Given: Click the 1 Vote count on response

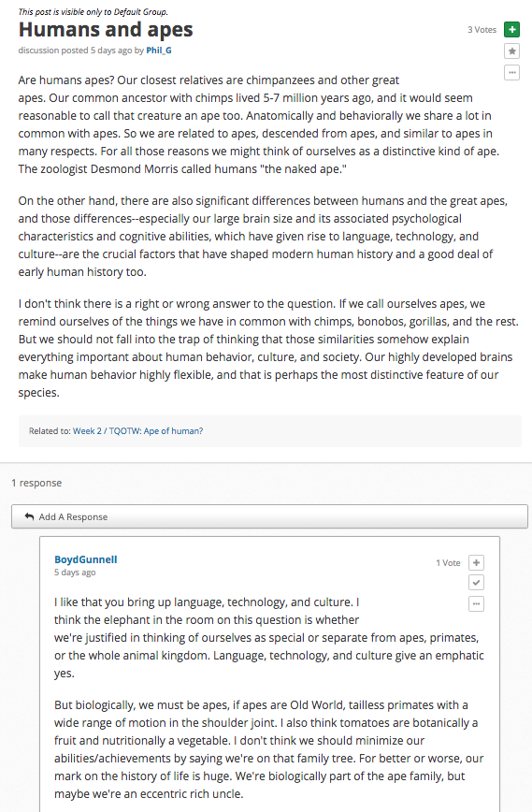Looking at the screenshot, I should tap(448, 562).
